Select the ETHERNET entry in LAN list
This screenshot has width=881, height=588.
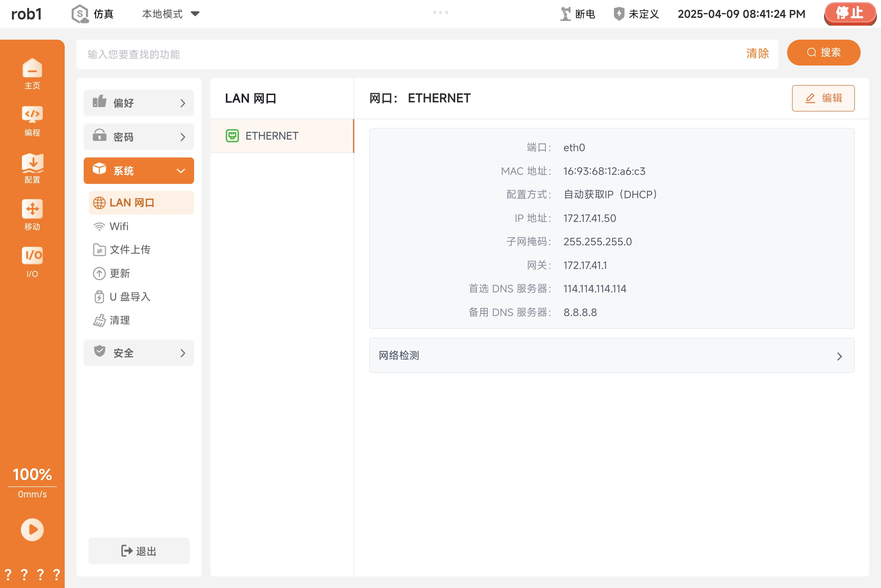(282, 136)
